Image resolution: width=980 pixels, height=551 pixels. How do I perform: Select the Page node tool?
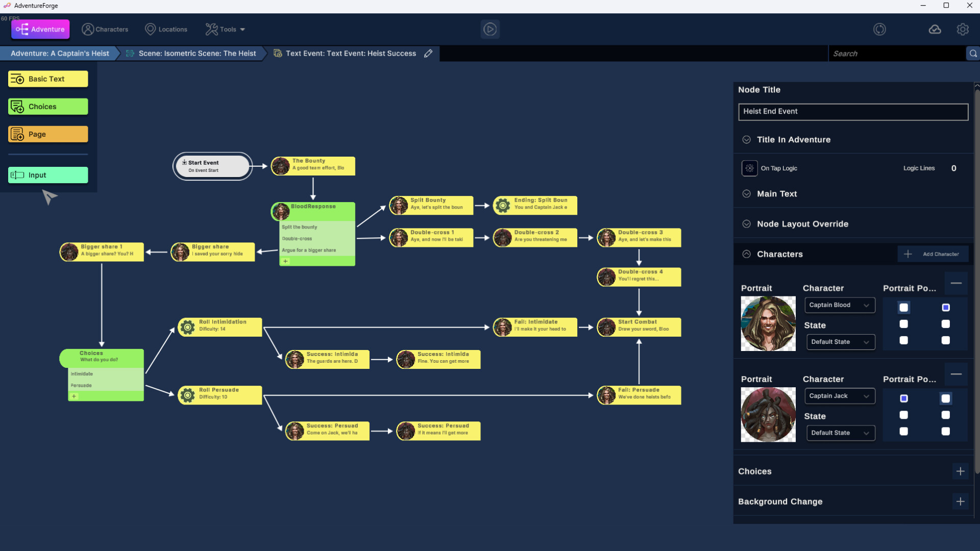coord(47,134)
